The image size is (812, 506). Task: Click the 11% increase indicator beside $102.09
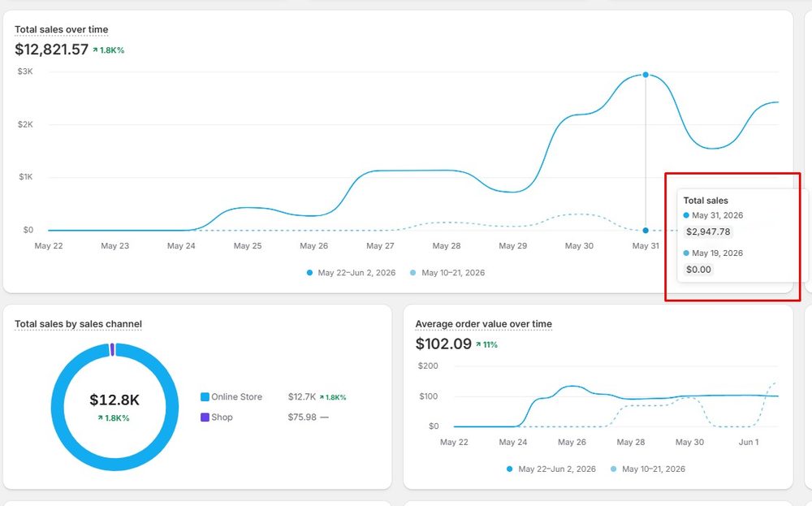coord(486,345)
